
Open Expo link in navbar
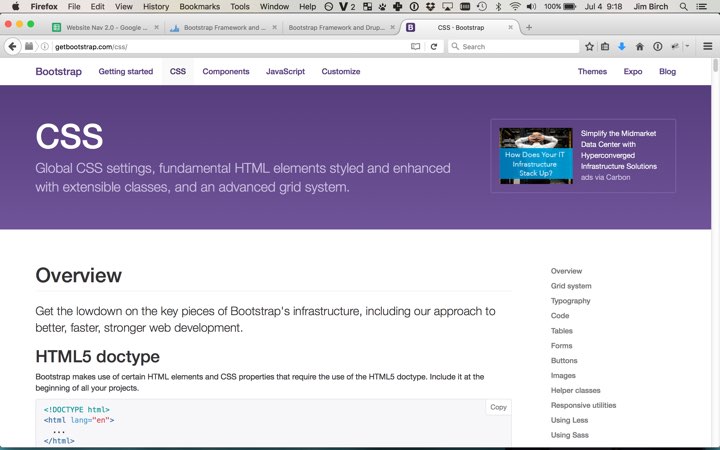click(x=633, y=72)
